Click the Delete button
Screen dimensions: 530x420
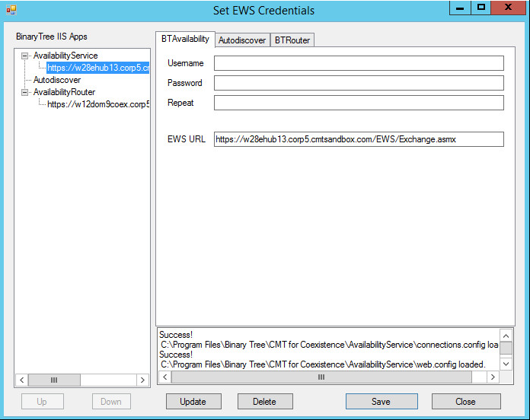[x=265, y=401]
